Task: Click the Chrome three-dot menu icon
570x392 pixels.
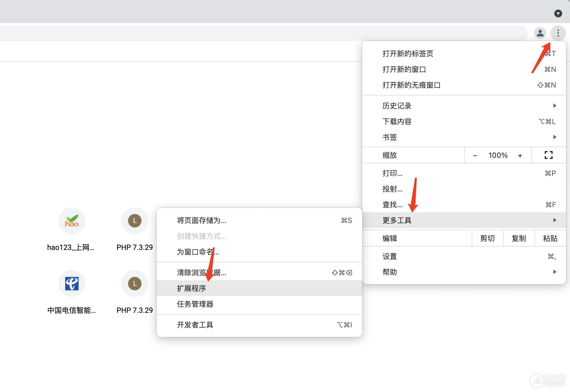Action: pos(558,33)
